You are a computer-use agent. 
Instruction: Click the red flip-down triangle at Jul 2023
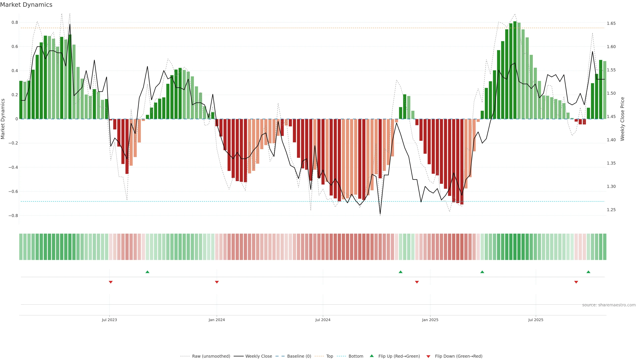click(111, 282)
